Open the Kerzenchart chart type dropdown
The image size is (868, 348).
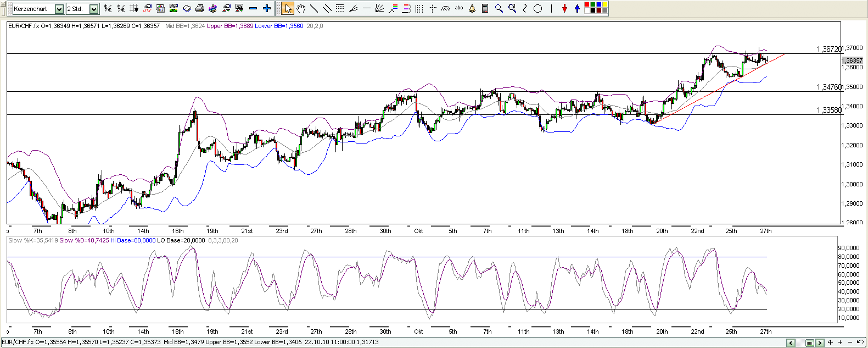tap(59, 9)
